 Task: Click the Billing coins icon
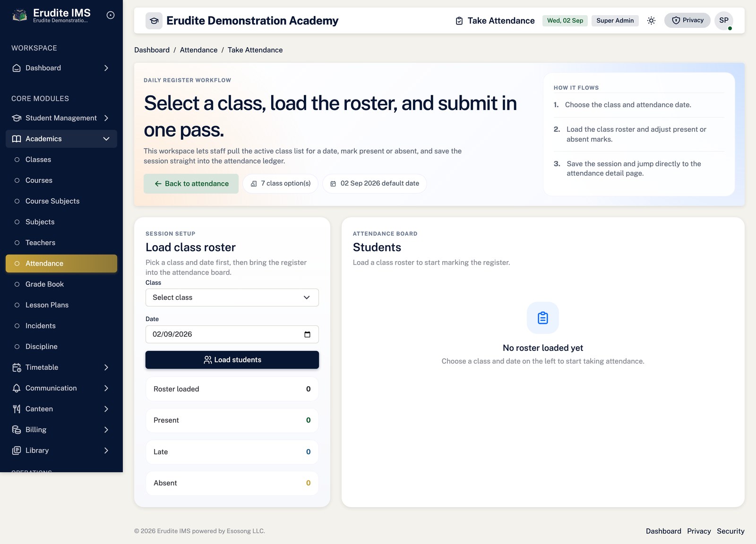coord(17,430)
